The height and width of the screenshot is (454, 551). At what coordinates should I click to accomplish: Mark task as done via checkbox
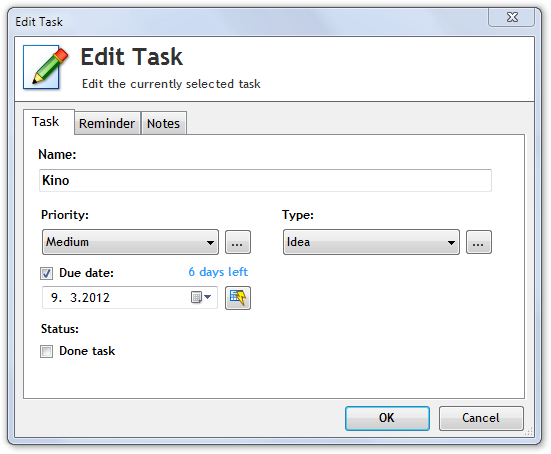tap(46, 351)
